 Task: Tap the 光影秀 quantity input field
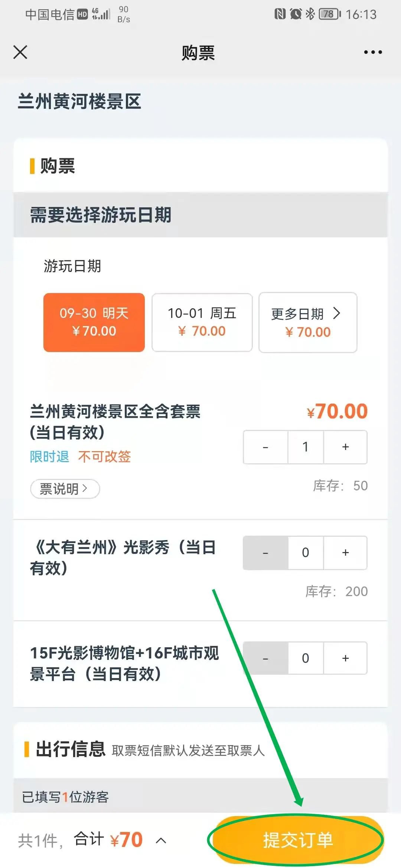(x=306, y=553)
